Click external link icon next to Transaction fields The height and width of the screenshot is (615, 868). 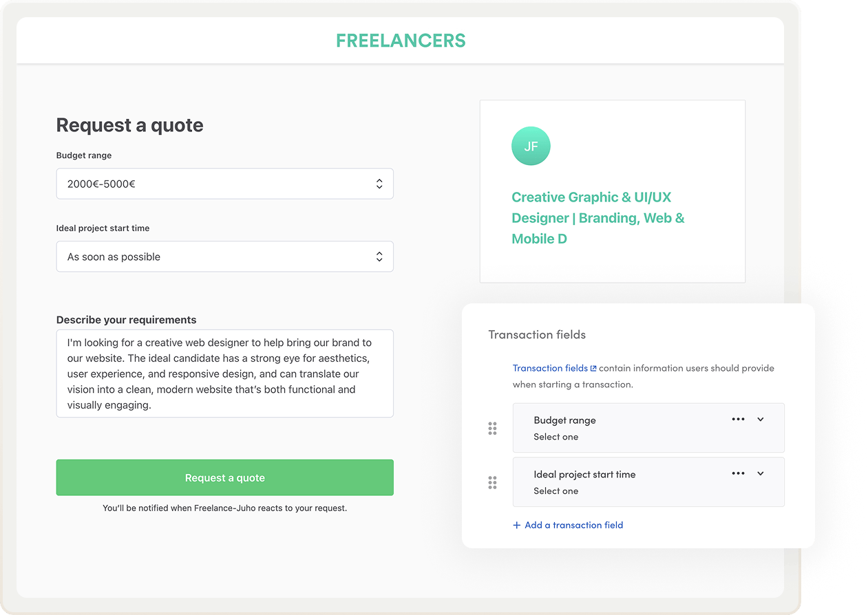pos(593,369)
